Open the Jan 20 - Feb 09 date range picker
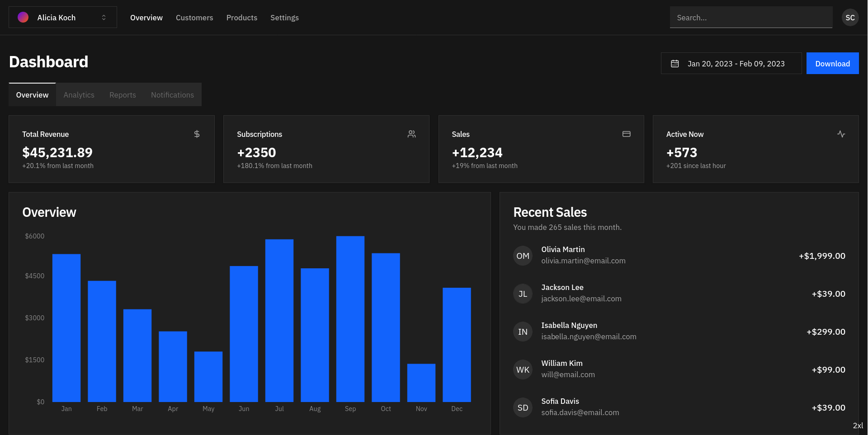 click(x=731, y=63)
